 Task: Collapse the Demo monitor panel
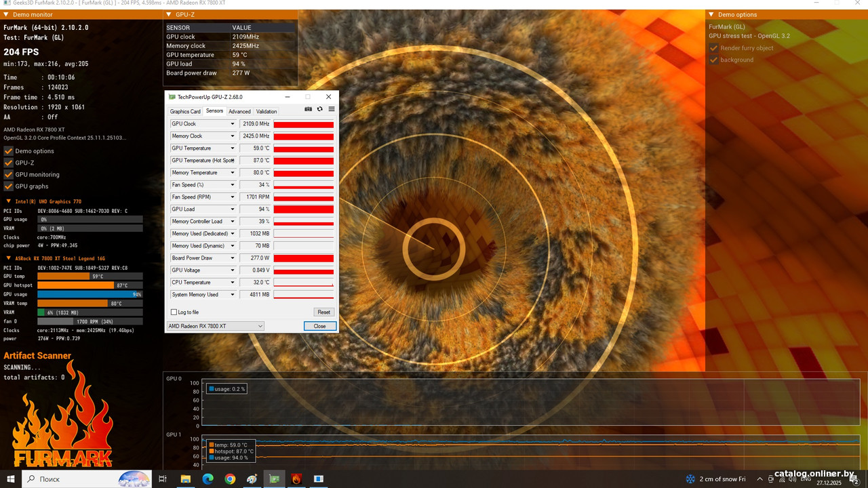(x=7, y=14)
